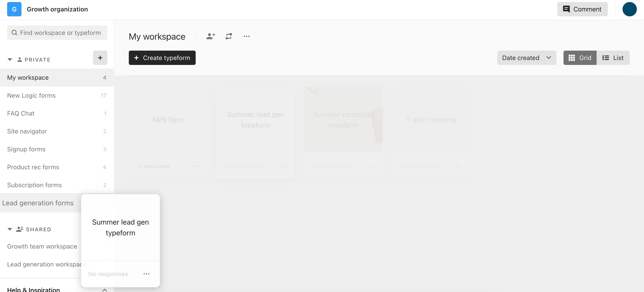Open Lead generation forms workspace

click(x=40, y=203)
